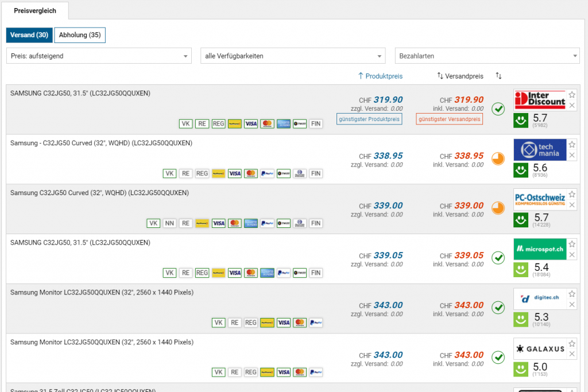Image resolution: width=588 pixels, height=392 pixels.
Task: Sort offers by Versandpreis column header
Action: pyautogui.click(x=460, y=76)
